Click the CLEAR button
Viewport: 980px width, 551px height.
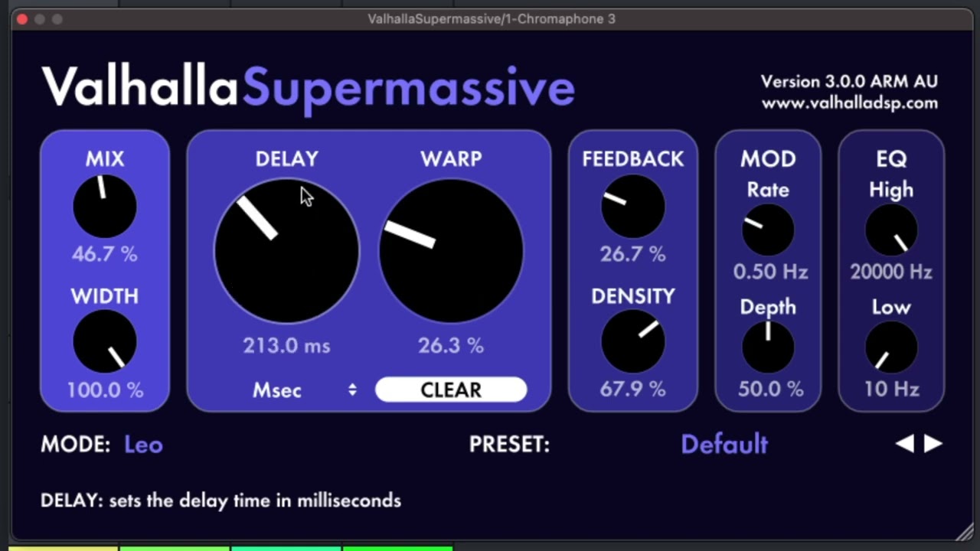pos(451,390)
